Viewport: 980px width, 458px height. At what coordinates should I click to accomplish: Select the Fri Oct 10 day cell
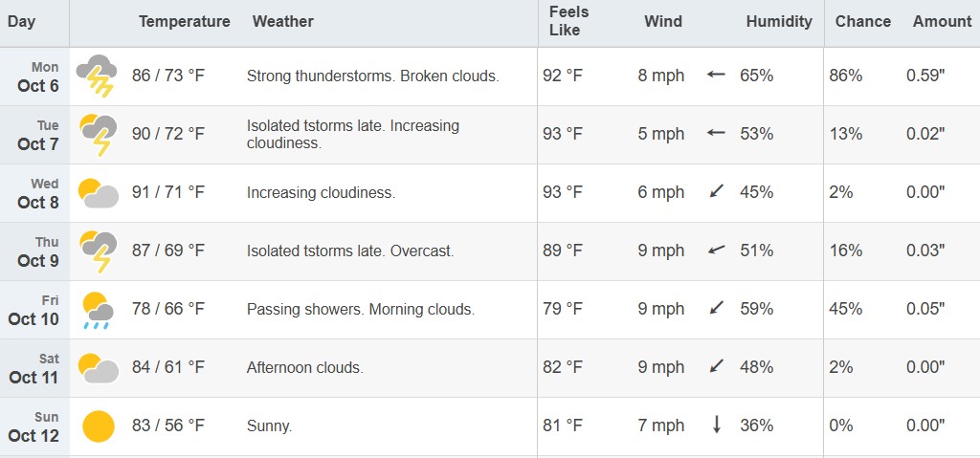pyautogui.click(x=34, y=310)
